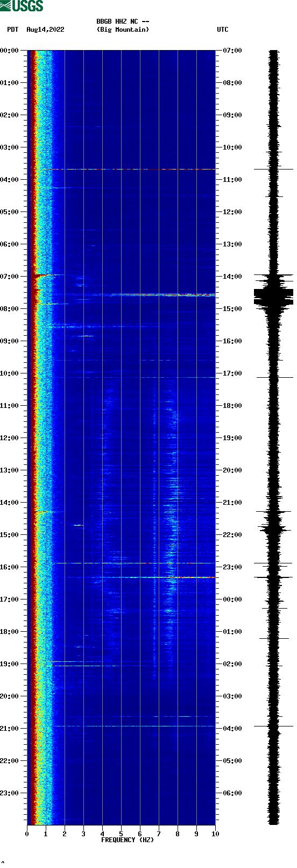Screen dimensions: 297x868
Task: Click the broadband event line near 03:40 PDT
Action: (129, 169)
